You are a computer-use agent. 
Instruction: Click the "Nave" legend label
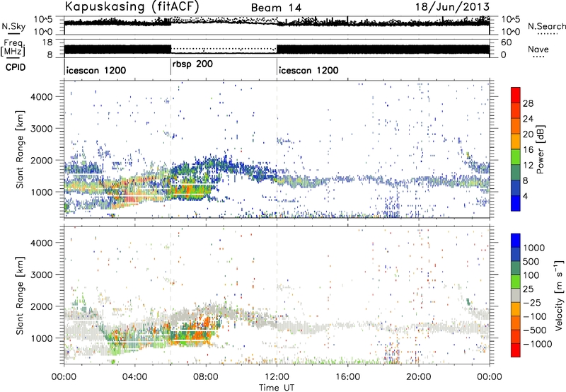538,49
